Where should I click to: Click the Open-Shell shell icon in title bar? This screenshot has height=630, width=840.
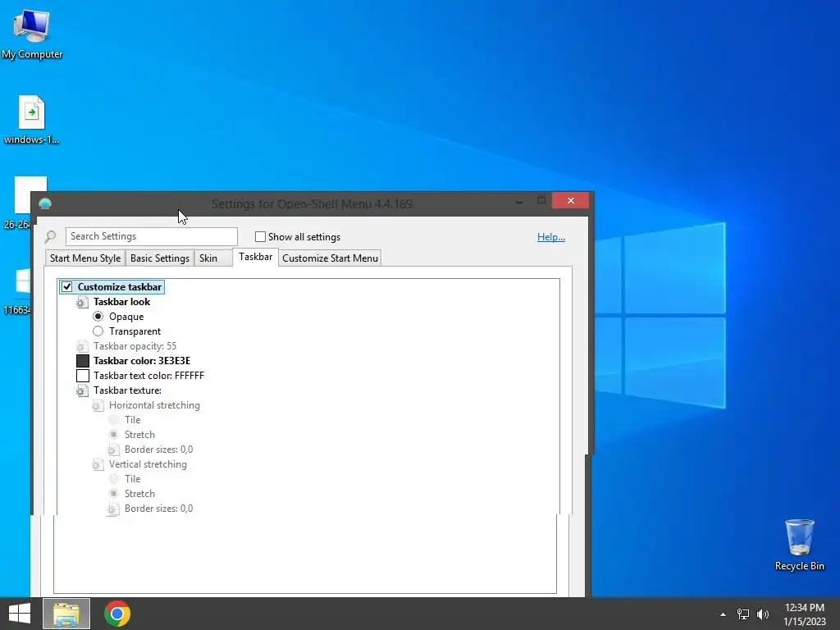point(45,203)
